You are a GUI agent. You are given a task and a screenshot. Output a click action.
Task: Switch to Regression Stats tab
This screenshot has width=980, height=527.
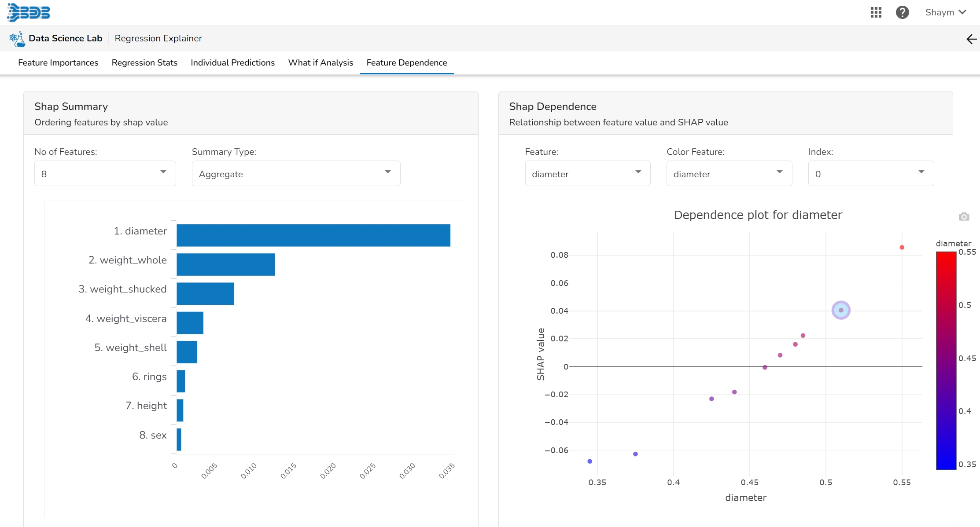click(x=144, y=62)
